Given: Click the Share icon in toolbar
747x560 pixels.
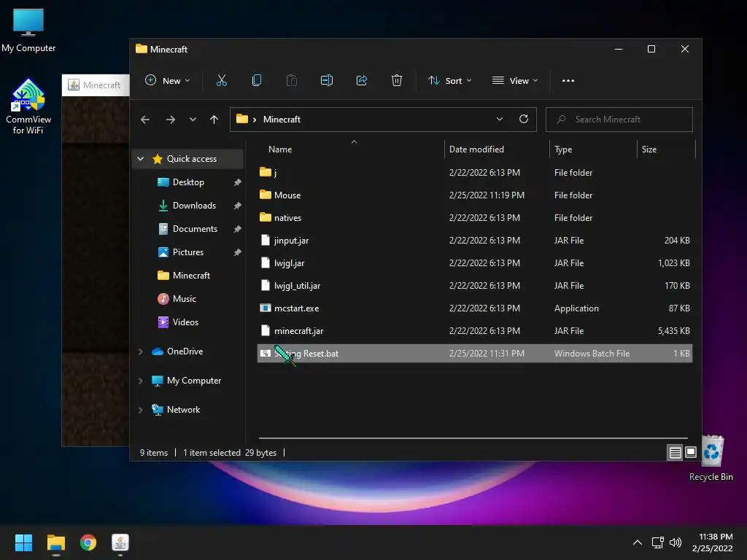Looking at the screenshot, I should [362, 80].
